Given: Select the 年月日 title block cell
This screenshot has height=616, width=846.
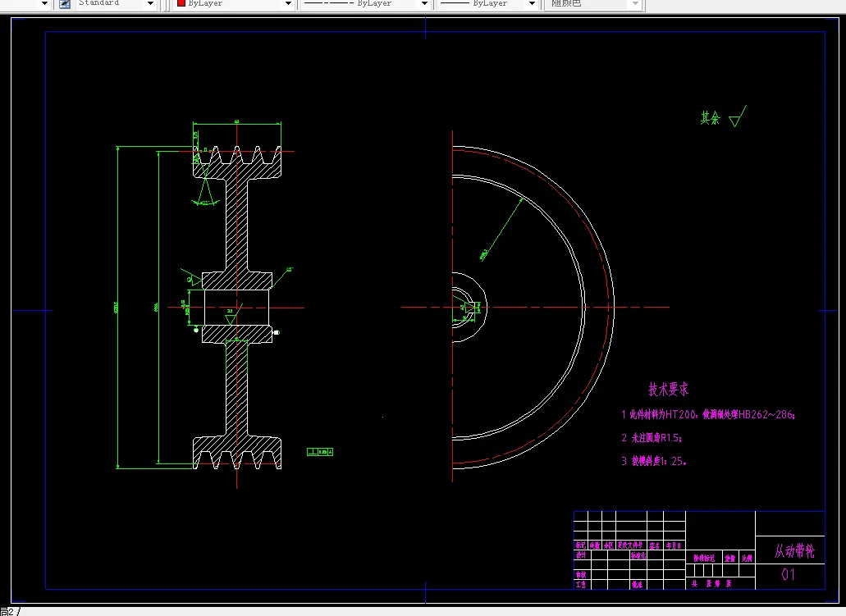Looking at the screenshot, I should click(x=674, y=545).
